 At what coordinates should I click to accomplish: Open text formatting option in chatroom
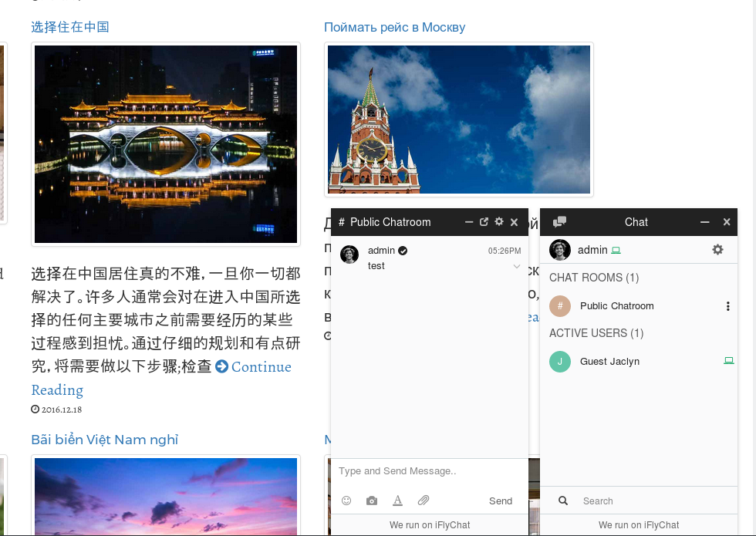[397, 501]
